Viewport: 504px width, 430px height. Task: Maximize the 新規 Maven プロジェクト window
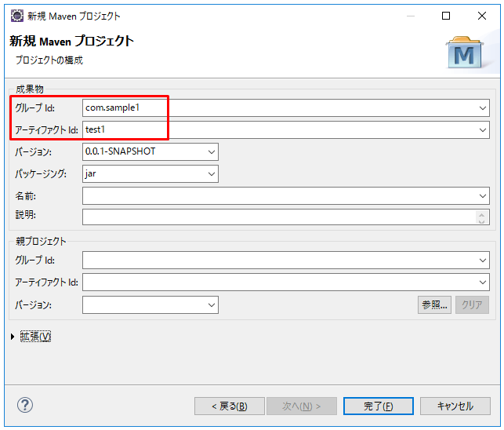(446, 16)
